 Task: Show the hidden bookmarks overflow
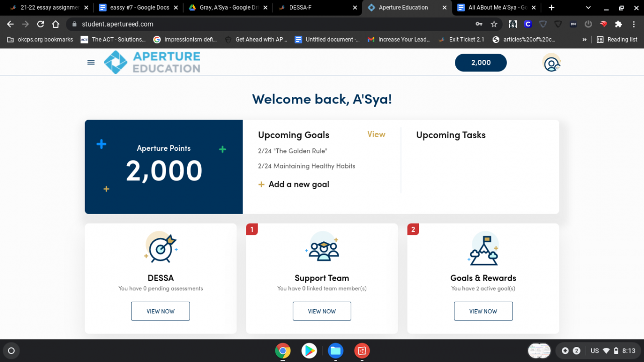pos(584,39)
